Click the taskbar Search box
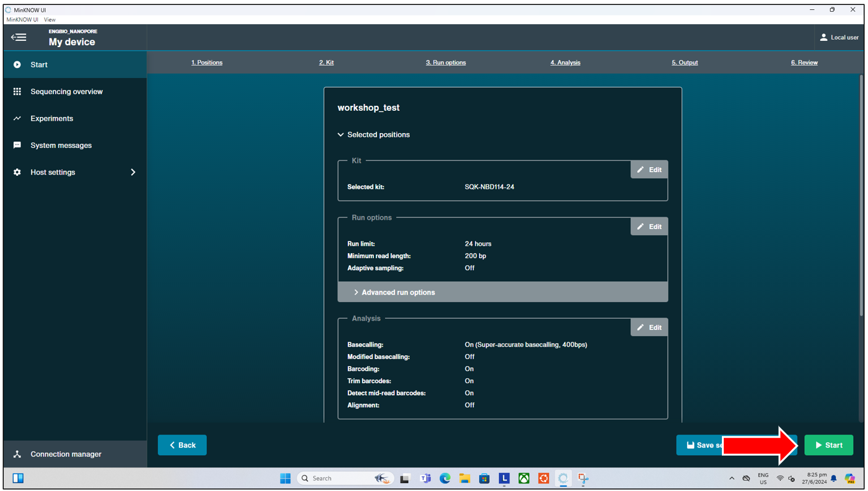The width and height of the screenshot is (868, 491). tap(345, 478)
